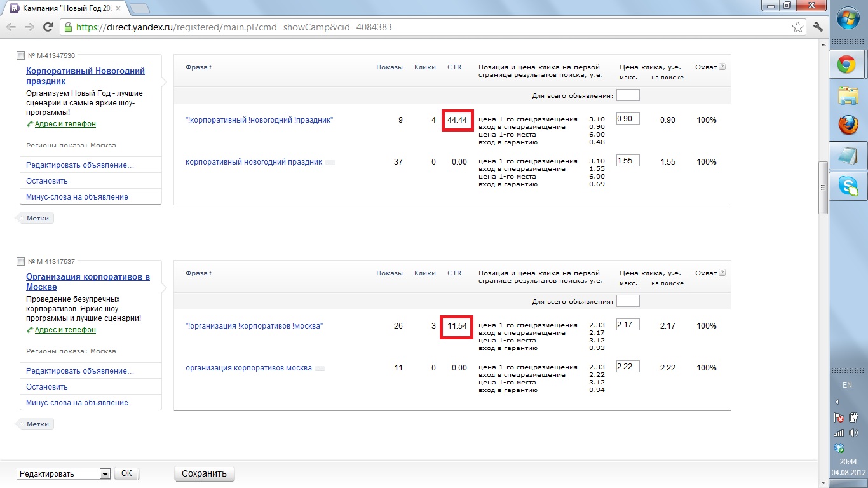Image resolution: width=868 pixels, height=488 pixels.
Task: Open a new browser tab
Action: (140, 8)
